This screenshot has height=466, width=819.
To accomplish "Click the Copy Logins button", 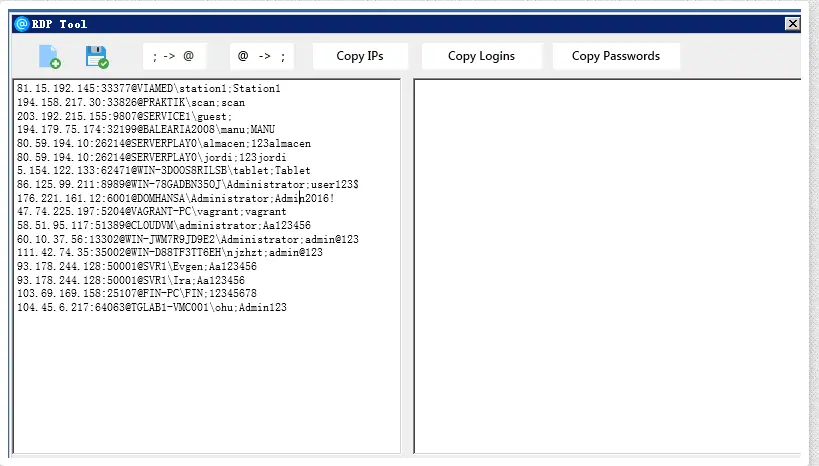I will [481, 56].
